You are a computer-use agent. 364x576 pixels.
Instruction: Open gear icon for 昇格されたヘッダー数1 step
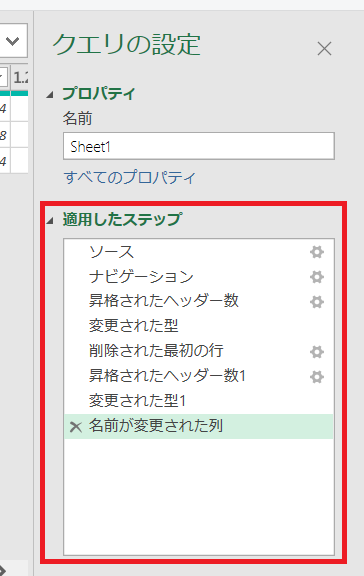coord(317,377)
